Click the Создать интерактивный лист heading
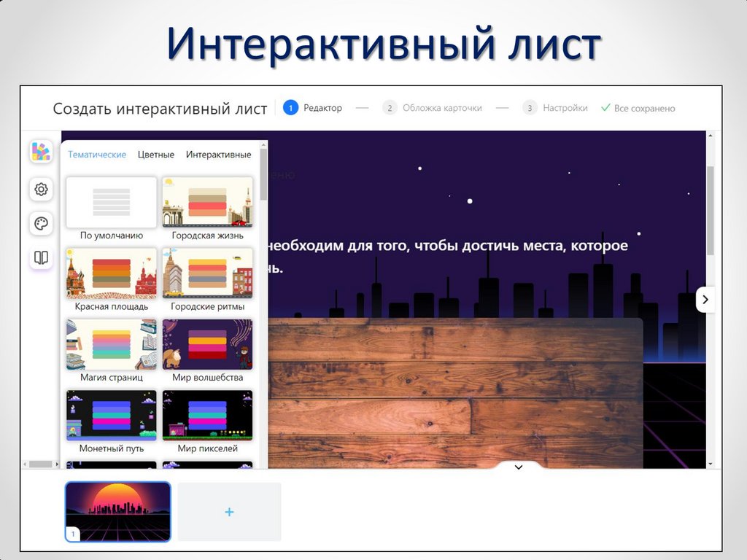This screenshot has width=747, height=560. [160, 109]
